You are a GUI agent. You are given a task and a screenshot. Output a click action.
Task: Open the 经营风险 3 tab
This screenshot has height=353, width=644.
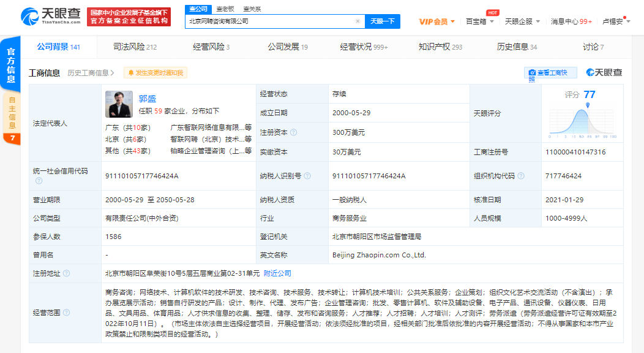click(211, 47)
